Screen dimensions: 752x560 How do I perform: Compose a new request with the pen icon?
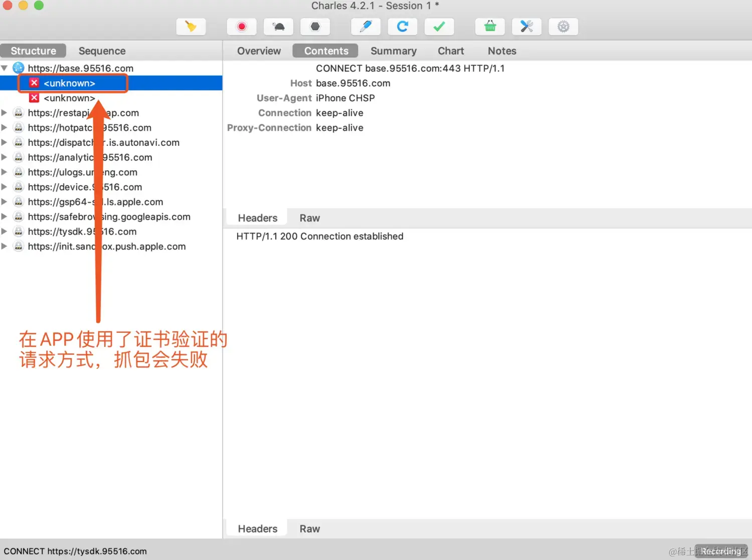point(365,27)
